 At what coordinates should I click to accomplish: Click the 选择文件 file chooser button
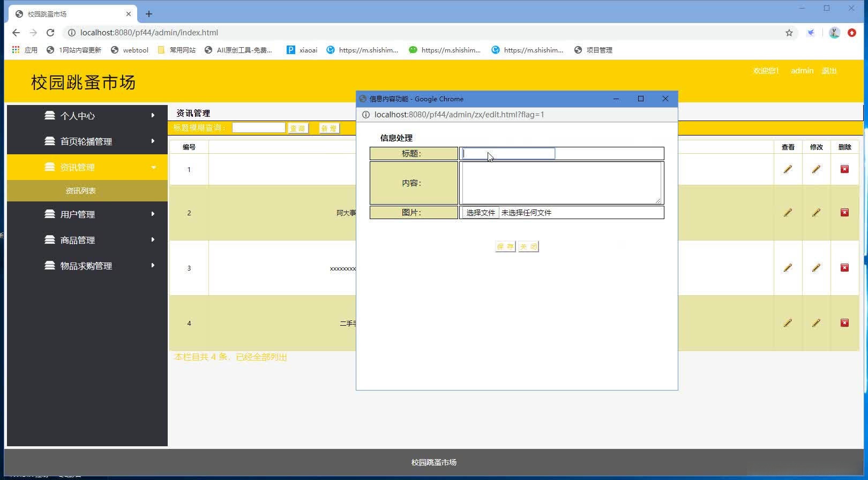tap(481, 213)
